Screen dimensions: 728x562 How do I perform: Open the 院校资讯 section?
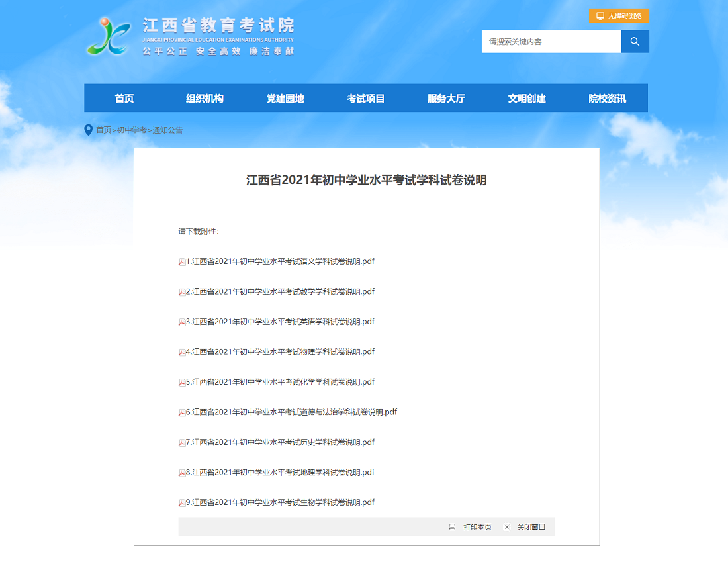point(606,97)
